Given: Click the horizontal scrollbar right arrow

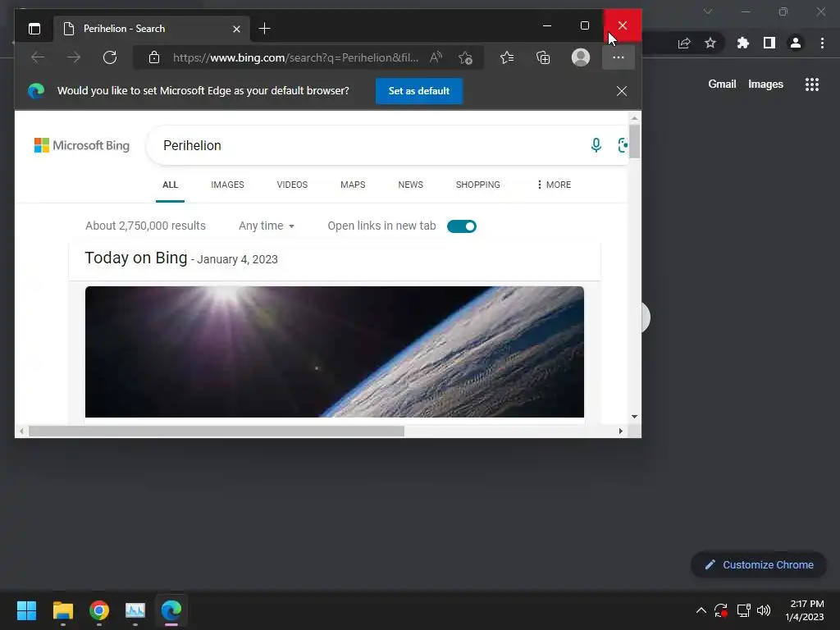Looking at the screenshot, I should [621, 431].
